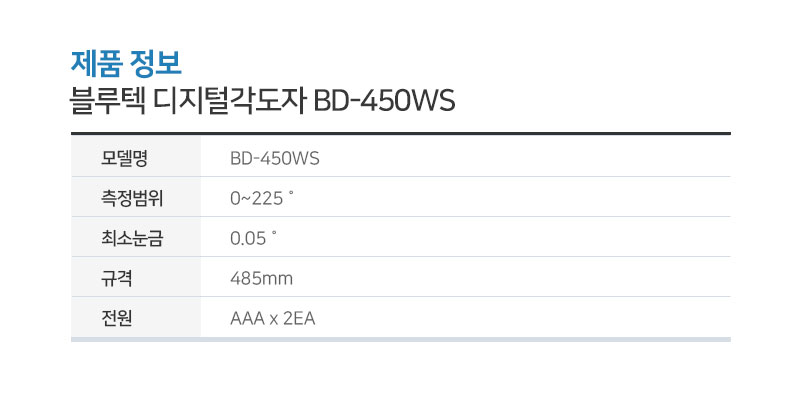Viewport: 800px width, 411px height.
Task: Click the word 제품 in the blue heading
Action: (x=96, y=63)
